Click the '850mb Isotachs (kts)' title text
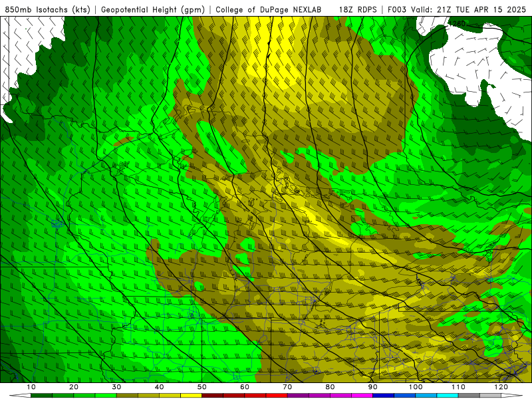The image size is (532, 399). click(47, 10)
